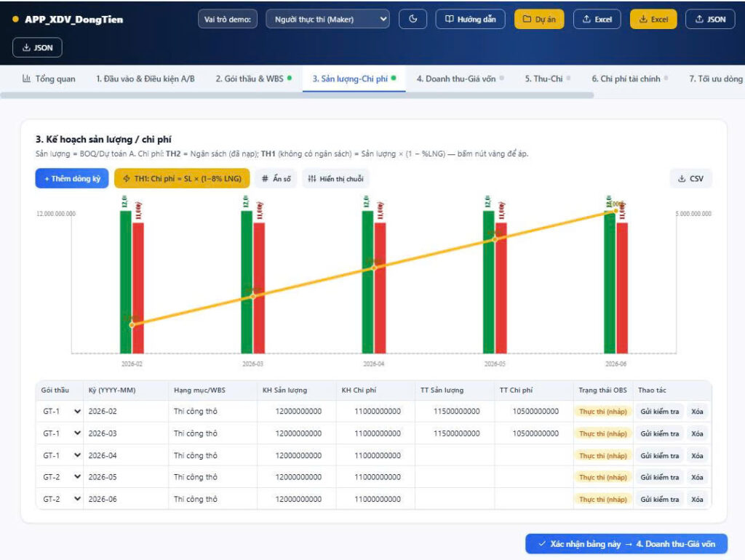Screen dimensions: 745x560
Task: Click the KH Sản lượng field for 2026-03
Action: (297, 433)
